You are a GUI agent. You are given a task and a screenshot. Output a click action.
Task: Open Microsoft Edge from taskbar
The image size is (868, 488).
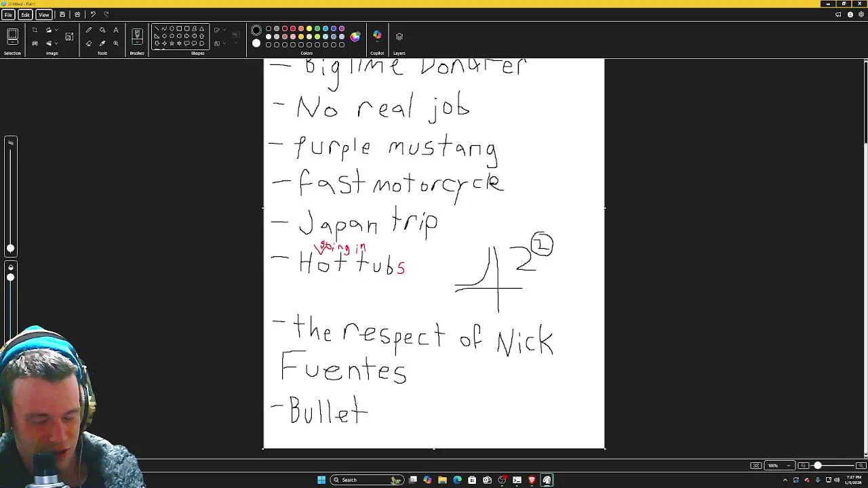pos(457,480)
